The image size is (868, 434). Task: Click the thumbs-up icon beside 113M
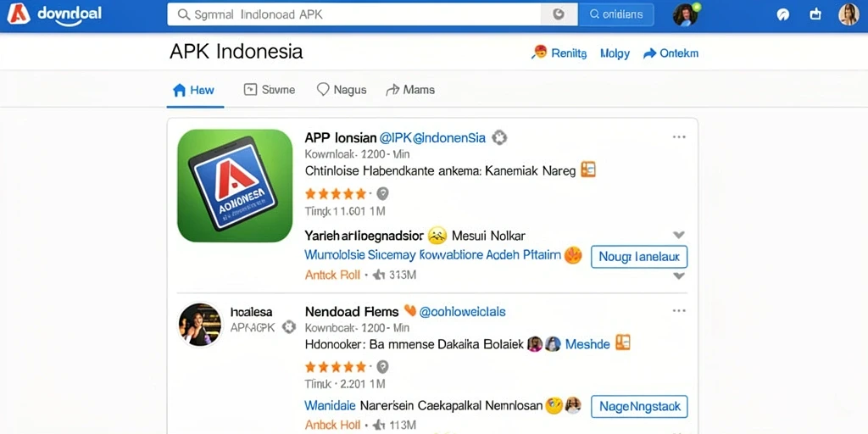[379, 426]
